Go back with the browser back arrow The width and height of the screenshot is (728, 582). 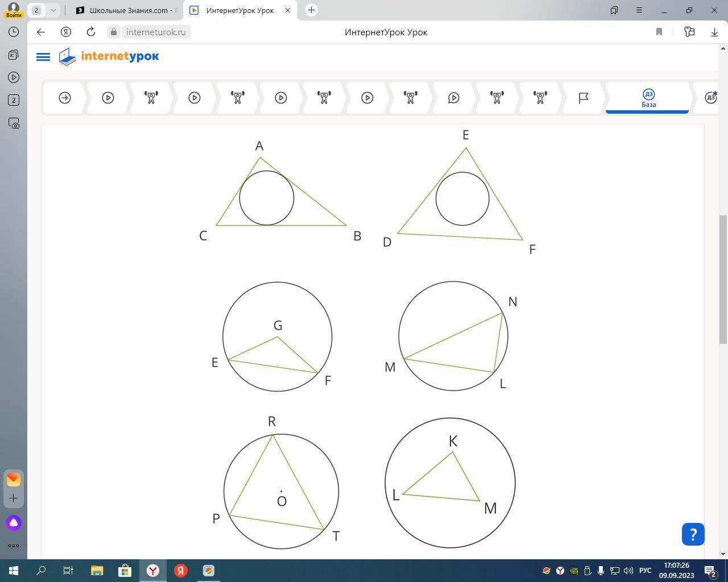click(x=41, y=32)
